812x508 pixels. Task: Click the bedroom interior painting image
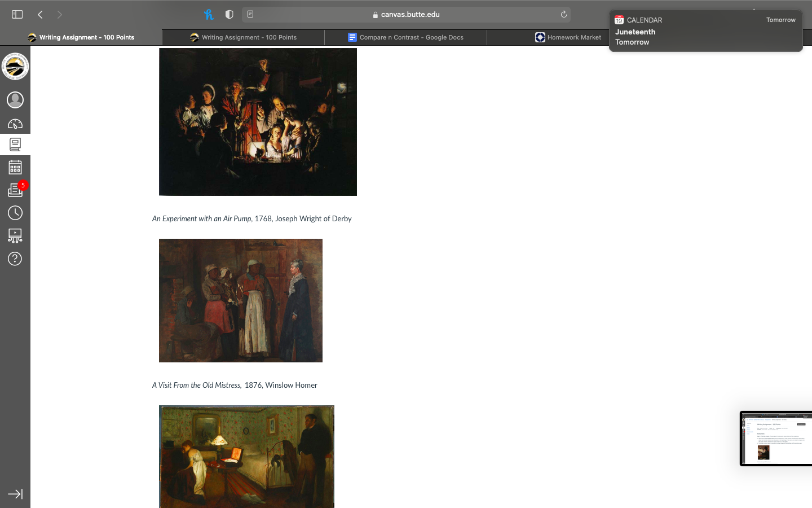coord(246,456)
